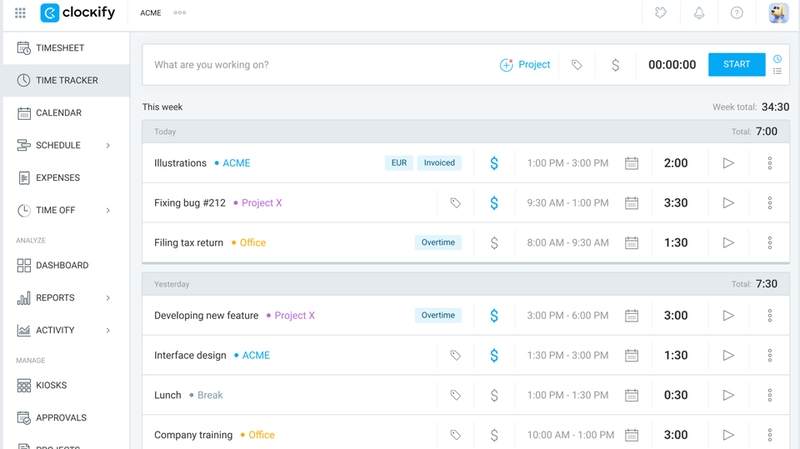800x449 pixels.
Task: Open the Project X link of Fixing bug #212
Action: pyautogui.click(x=261, y=203)
